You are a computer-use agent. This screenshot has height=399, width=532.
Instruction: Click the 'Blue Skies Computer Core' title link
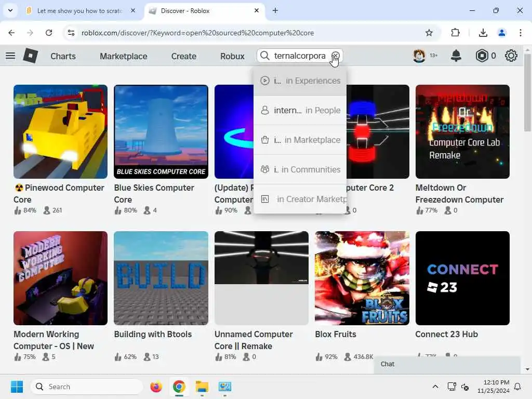pyautogui.click(x=154, y=193)
